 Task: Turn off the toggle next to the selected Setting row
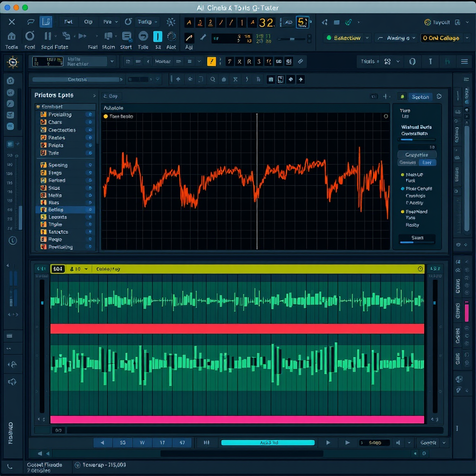[x=90, y=209]
